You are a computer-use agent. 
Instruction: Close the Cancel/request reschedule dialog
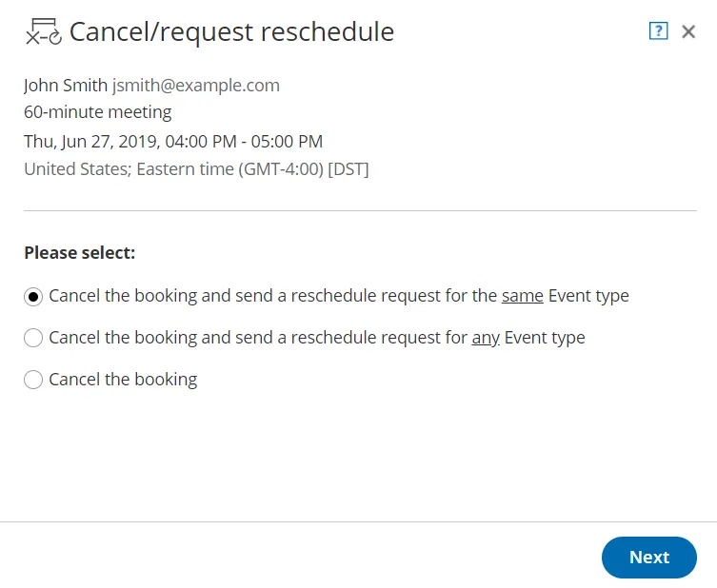[688, 31]
